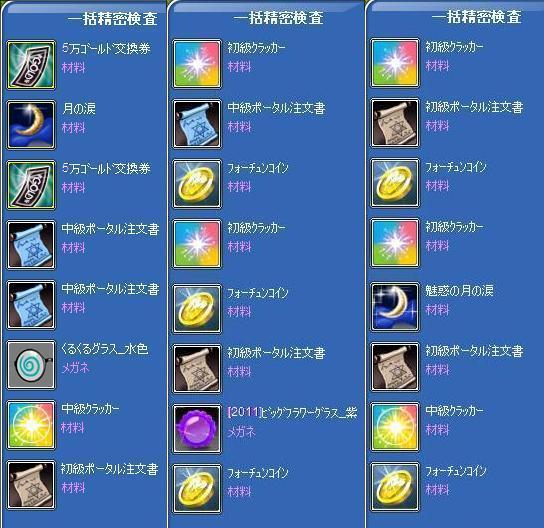Click the くるくるグラス_水色 swirl glasses icon
544x528 pixels.
pos(31,365)
